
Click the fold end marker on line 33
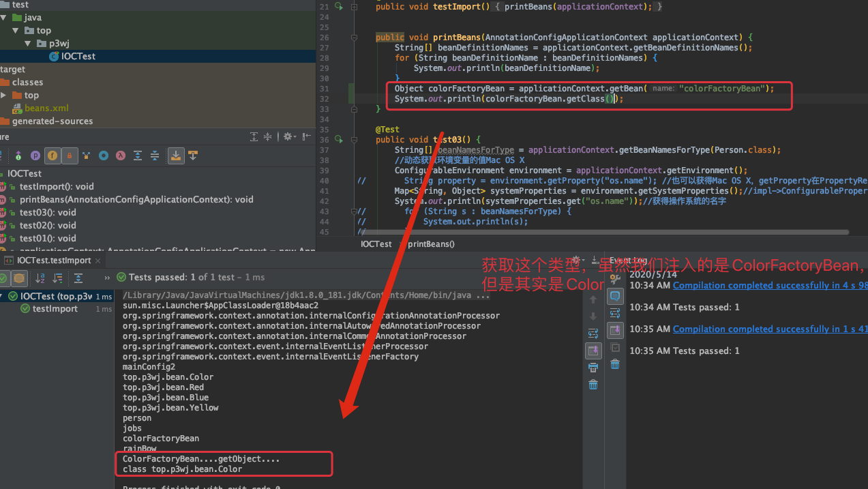355,109
